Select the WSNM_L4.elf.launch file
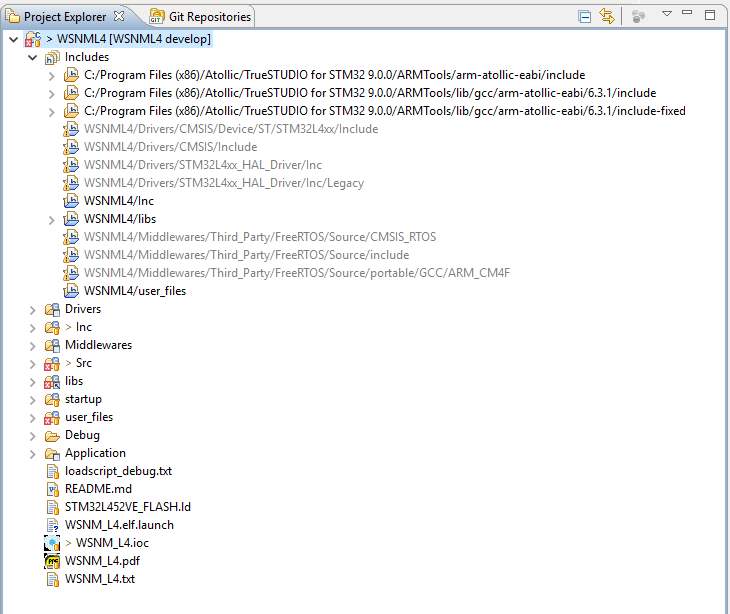The width and height of the screenshot is (730, 614). (119, 525)
